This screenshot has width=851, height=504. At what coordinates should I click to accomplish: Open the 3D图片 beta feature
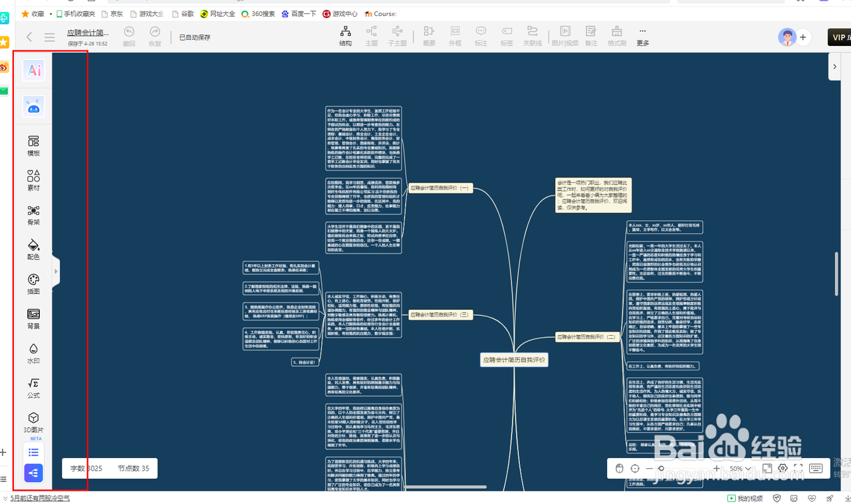[x=33, y=423]
